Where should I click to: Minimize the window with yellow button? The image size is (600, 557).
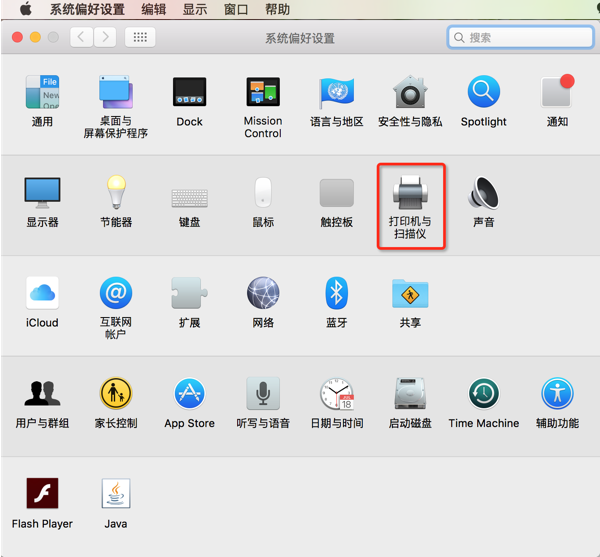(x=35, y=37)
